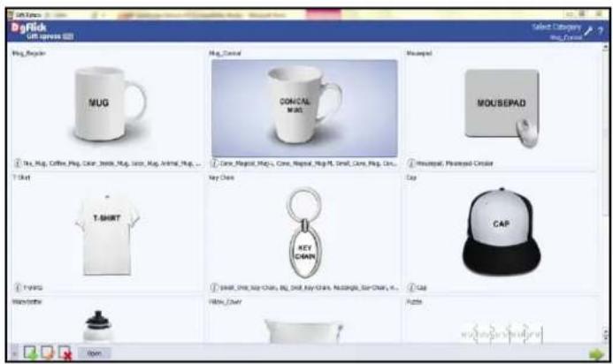This screenshot has width=613, height=364.
Task: Select the CONICAL MUG thumbnail
Action: pyautogui.click(x=304, y=108)
